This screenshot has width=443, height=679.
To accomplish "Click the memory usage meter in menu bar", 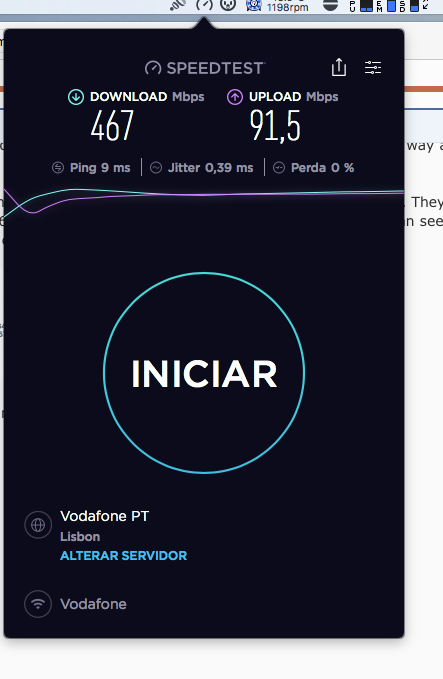I will pyautogui.click(x=386, y=6).
